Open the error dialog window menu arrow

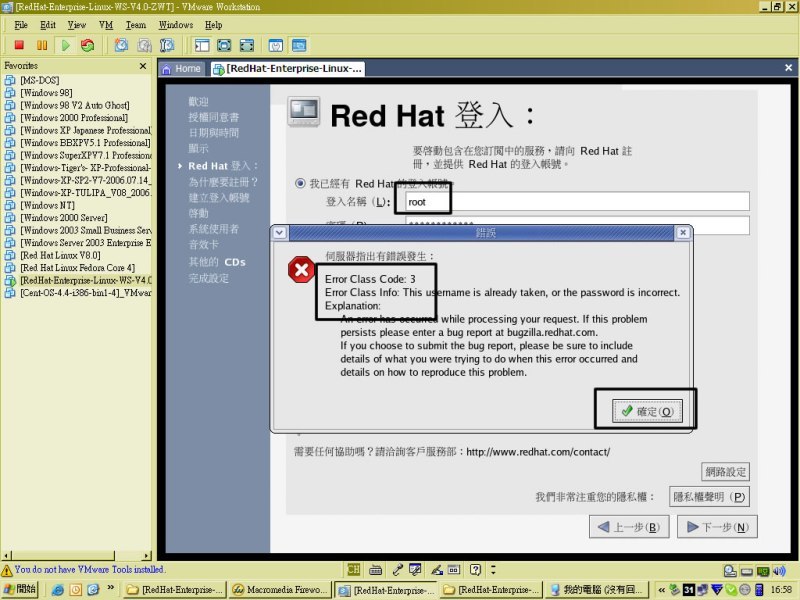(279, 233)
